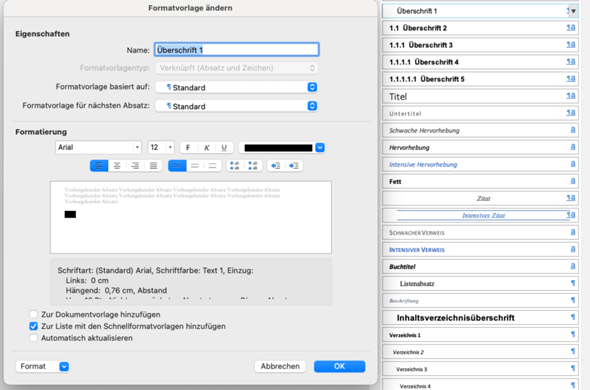Click the black font color swatch

(278, 148)
